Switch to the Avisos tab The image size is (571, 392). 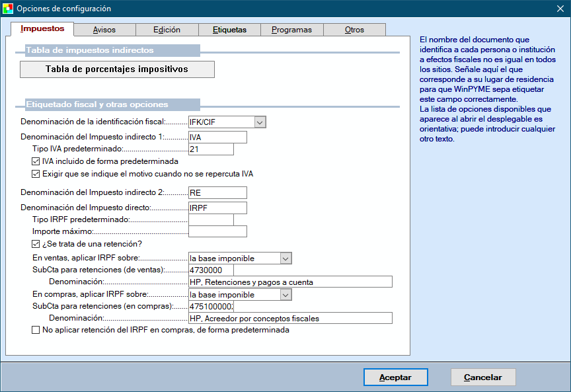click(x=104, y=30)
